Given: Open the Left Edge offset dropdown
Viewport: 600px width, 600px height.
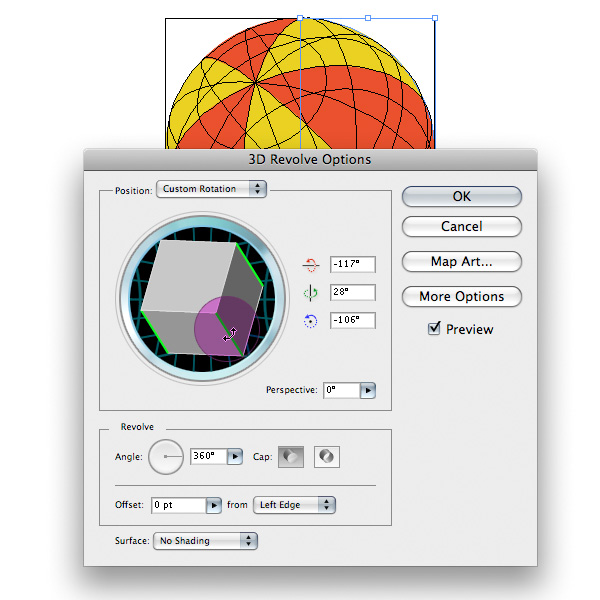Looking at the screenshot, I should click(294, 505).
